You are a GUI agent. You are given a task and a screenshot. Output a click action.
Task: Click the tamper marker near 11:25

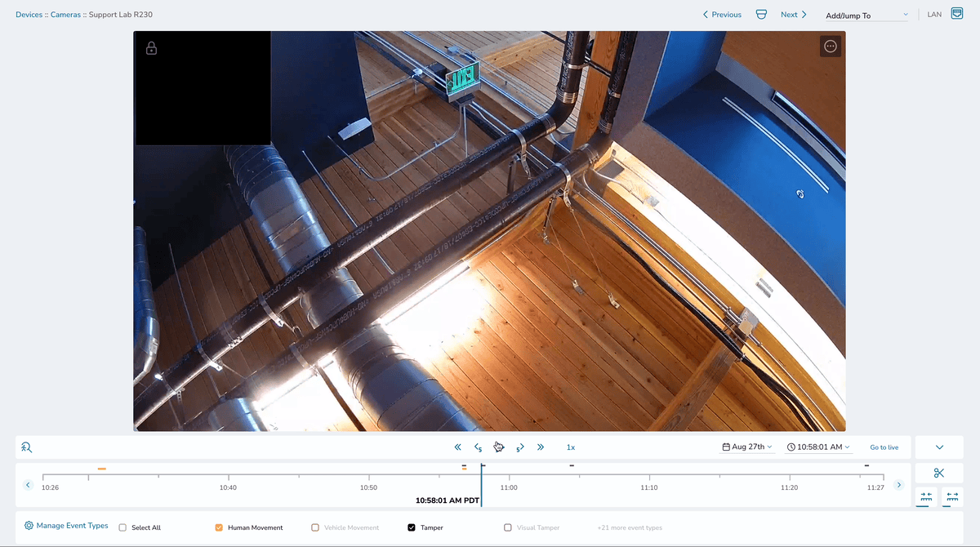click(866, 465)
